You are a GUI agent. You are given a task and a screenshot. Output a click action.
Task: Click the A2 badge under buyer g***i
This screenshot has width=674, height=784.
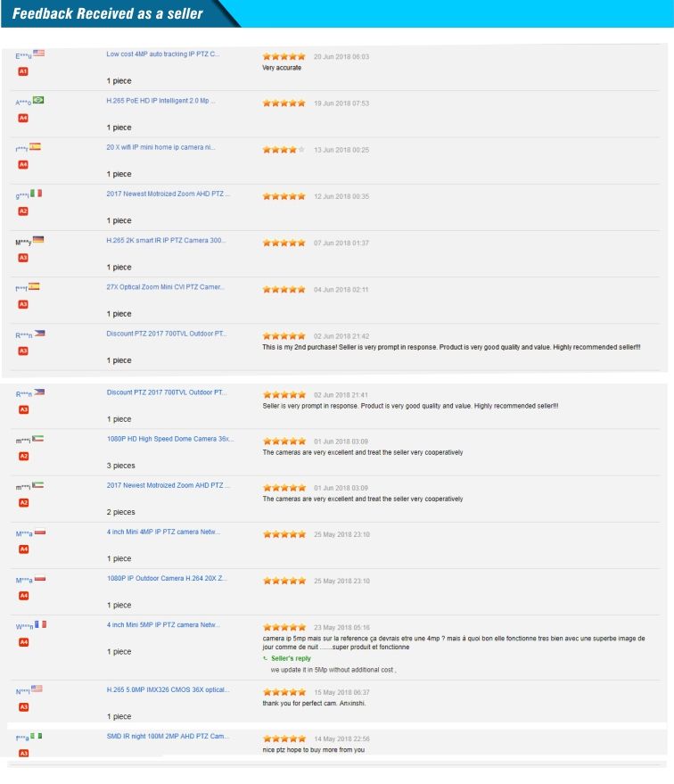(24, 208)
